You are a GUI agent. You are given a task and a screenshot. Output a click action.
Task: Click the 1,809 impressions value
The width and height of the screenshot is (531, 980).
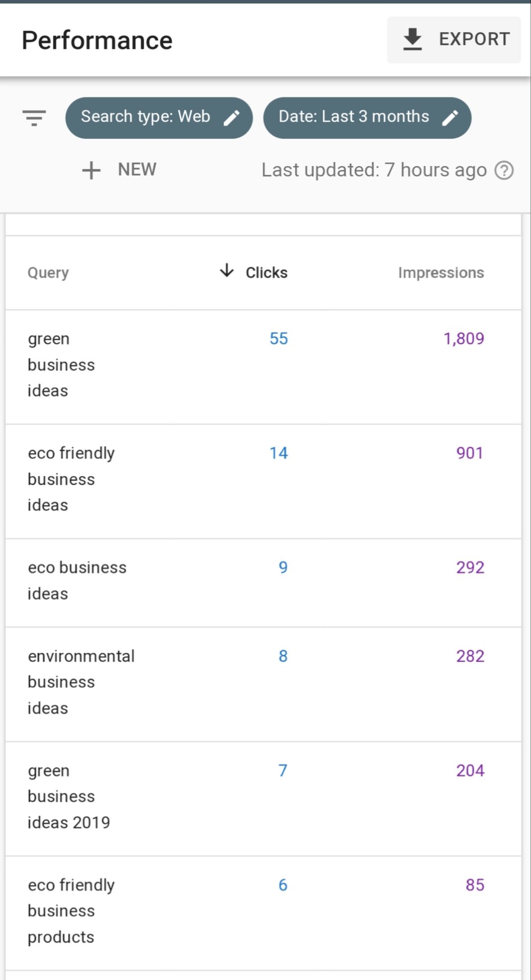[463, 338]
